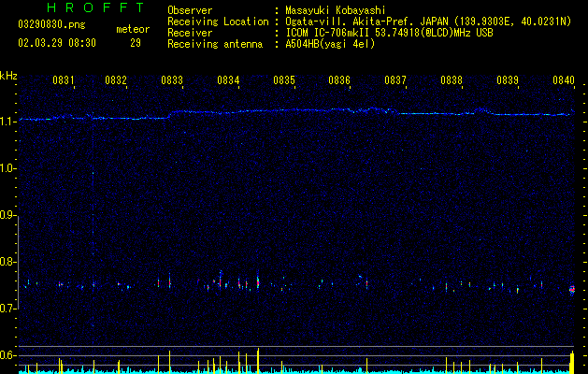Select the meteor count value 29
Screen dimensions: 588x374
click(136, 43)
